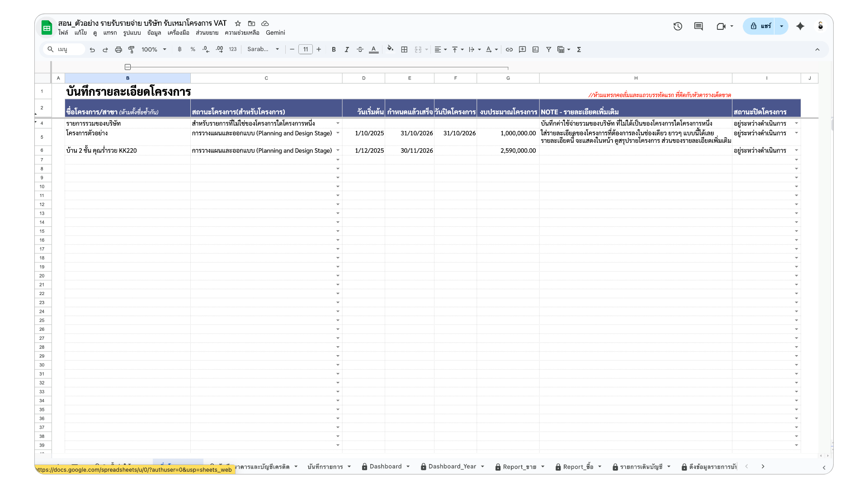Screen dimensions: 868x488
Task: Star the document
Action: point(238,23)
